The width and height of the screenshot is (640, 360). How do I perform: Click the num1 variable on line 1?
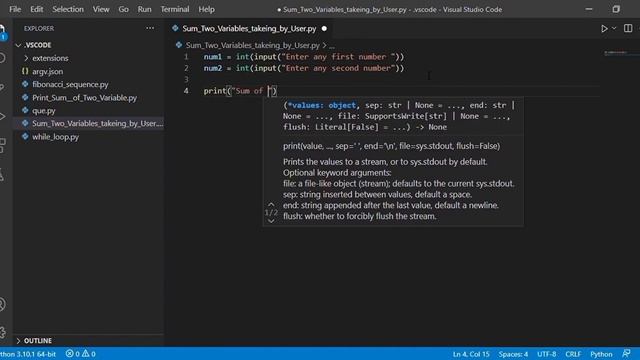(213, 57)
